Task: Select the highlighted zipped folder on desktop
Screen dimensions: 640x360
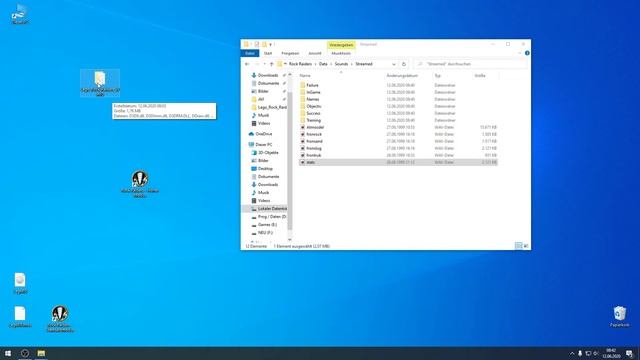Action: (100, 82)
